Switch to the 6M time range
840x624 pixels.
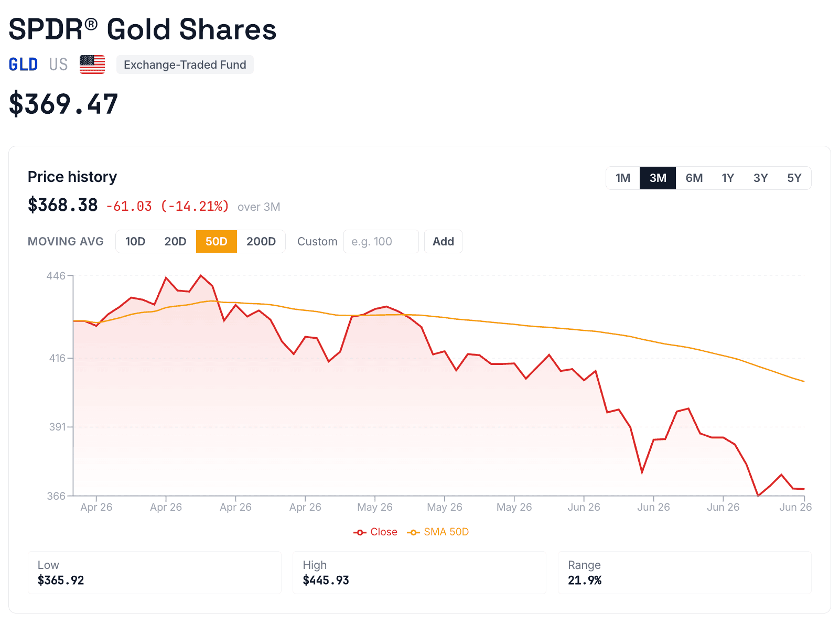(x=694, y=178)
